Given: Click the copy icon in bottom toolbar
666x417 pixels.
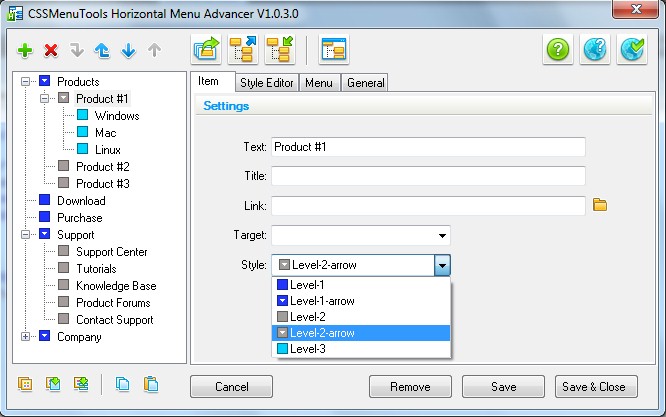Looking at the screenshot, I should (123, 384).
